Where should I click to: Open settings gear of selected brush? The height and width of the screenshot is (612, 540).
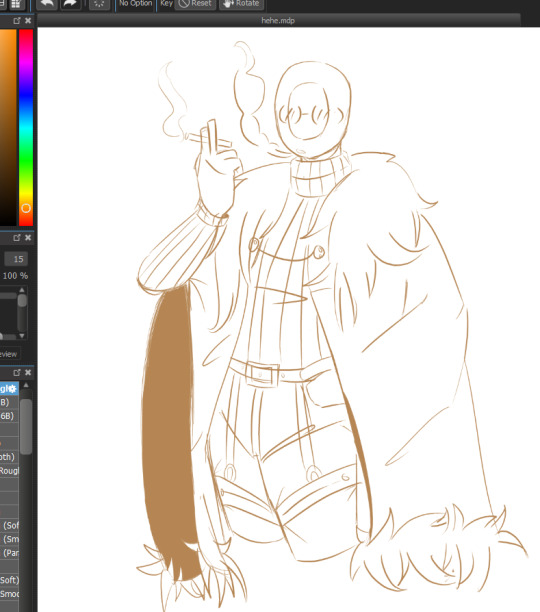click(12, 389)
